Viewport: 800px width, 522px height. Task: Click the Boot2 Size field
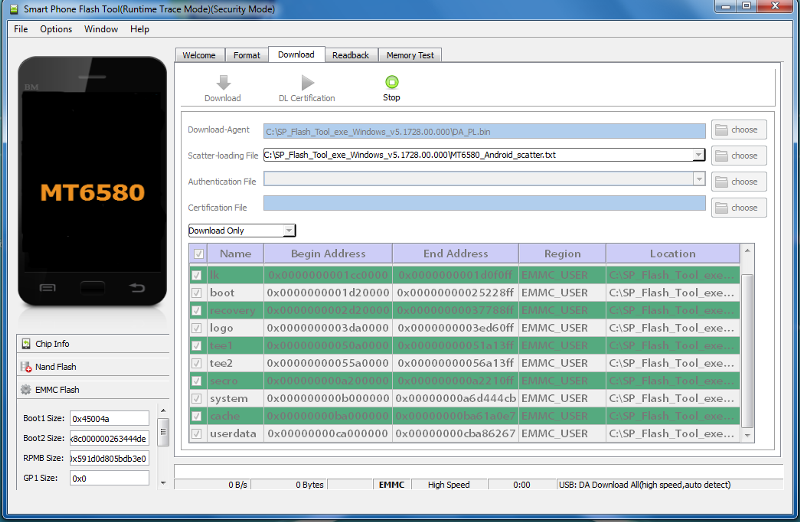pos(110,438)
